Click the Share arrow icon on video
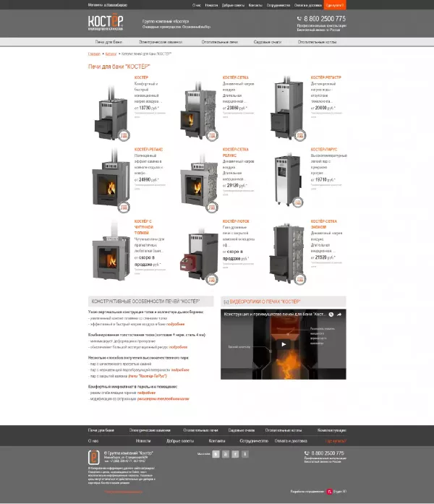The image size is (434, 504). pos(339,315)
